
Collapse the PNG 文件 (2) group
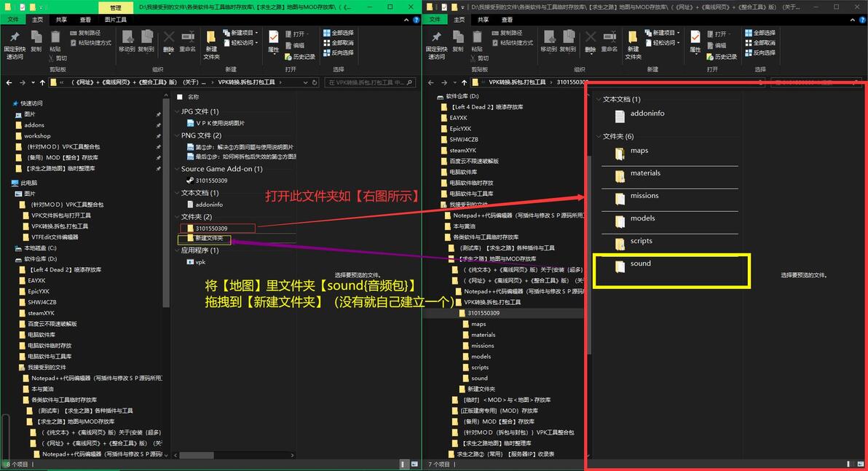tap(177, 135)
